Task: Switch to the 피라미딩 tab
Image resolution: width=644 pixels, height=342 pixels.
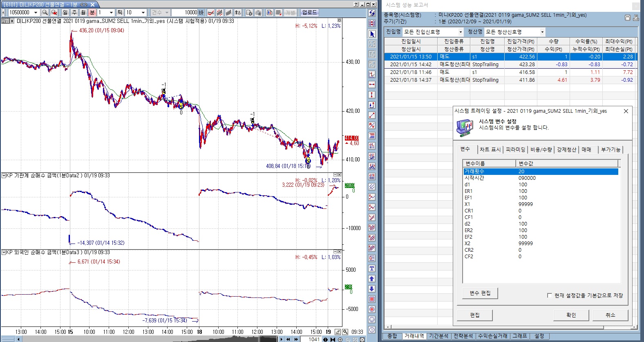Action: tap(515, 150)
